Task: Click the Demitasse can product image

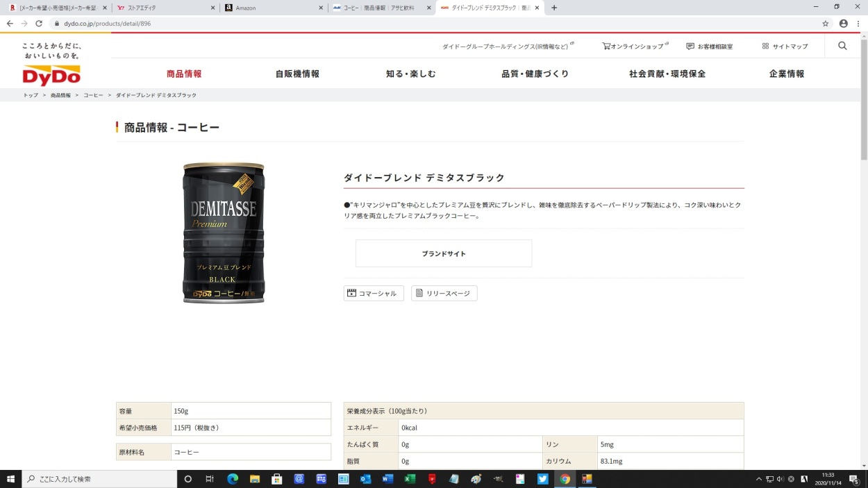Action: pyautogui.click(x=224, y=233)
